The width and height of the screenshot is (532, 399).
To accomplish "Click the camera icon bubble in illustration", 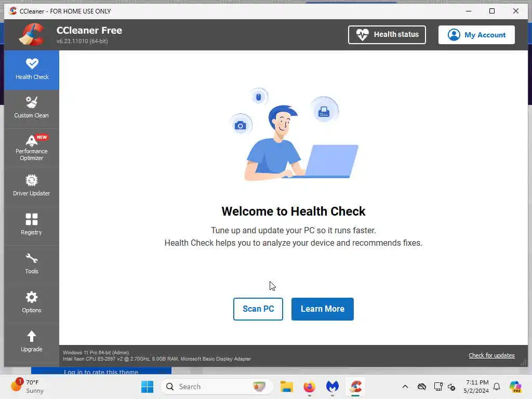I will click(x=241, y=125).
